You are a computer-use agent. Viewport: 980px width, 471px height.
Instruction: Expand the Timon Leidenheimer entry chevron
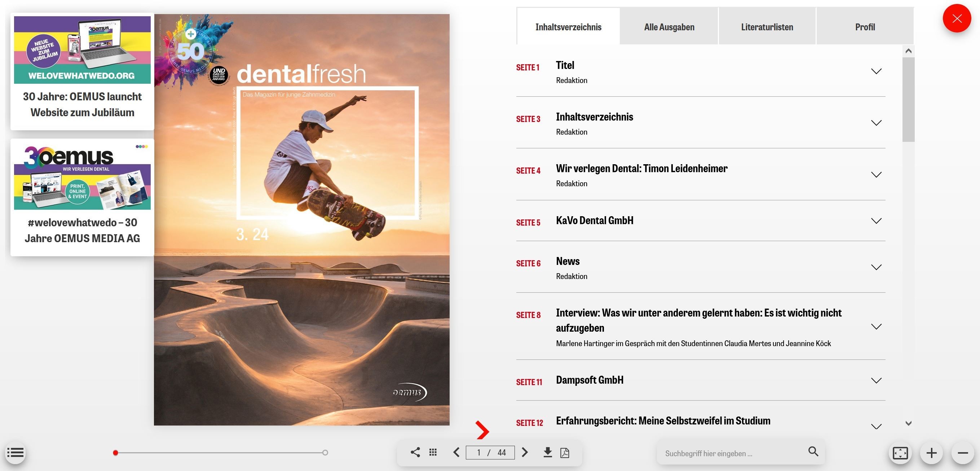click(x=876, y=175)
